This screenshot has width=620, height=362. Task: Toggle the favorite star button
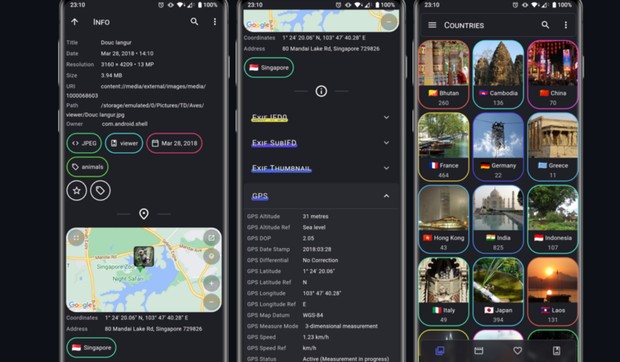(x=76, y=190)
